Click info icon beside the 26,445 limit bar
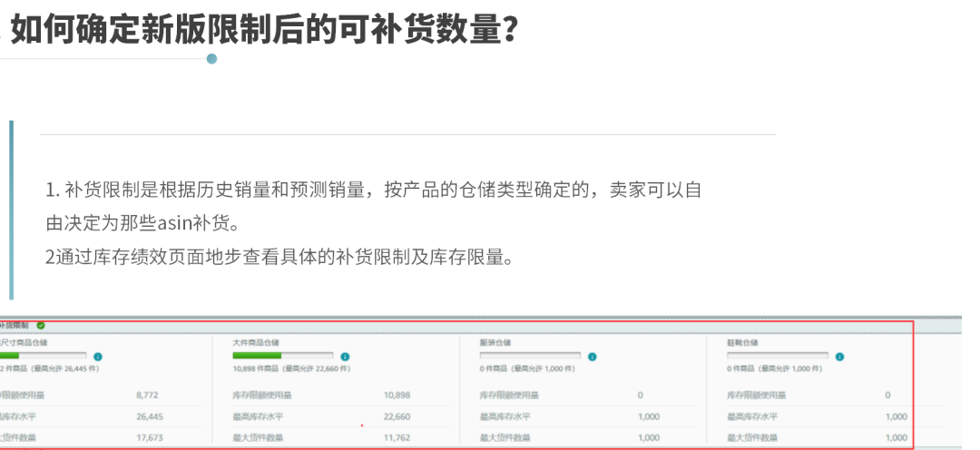Screen dimensions: 980x450 click(x=97, y=357)
